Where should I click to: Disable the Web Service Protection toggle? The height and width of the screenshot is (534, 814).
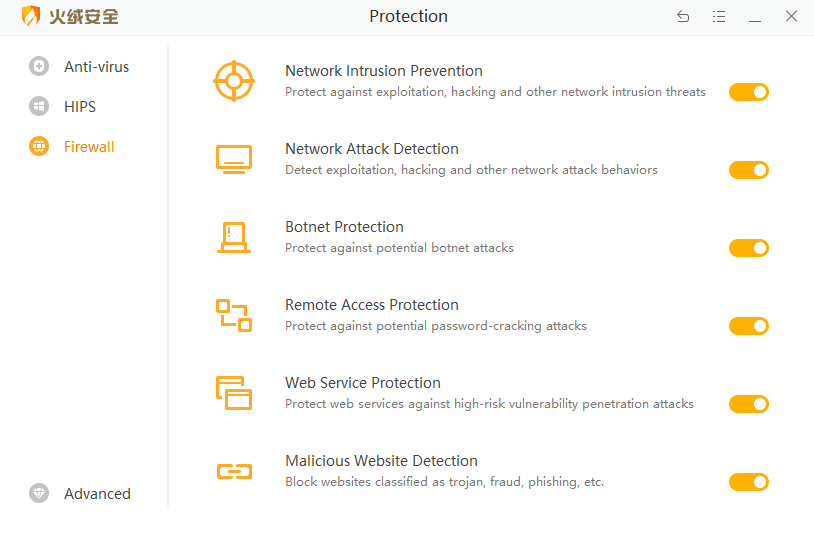coord(748,404)
